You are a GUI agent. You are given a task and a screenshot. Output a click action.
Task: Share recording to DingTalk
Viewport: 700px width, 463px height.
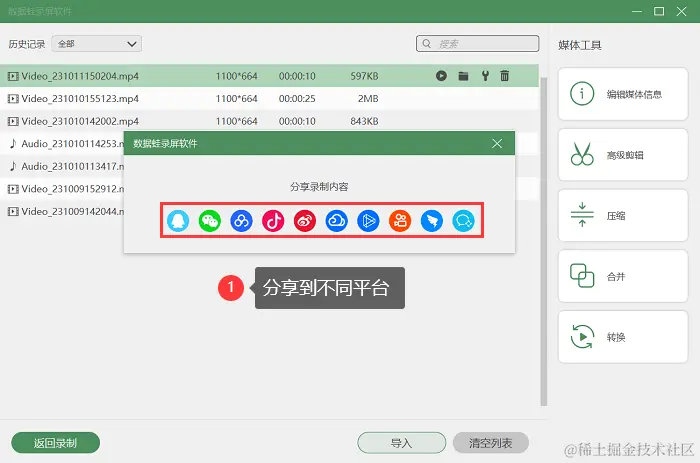click(x=432, y=221)
